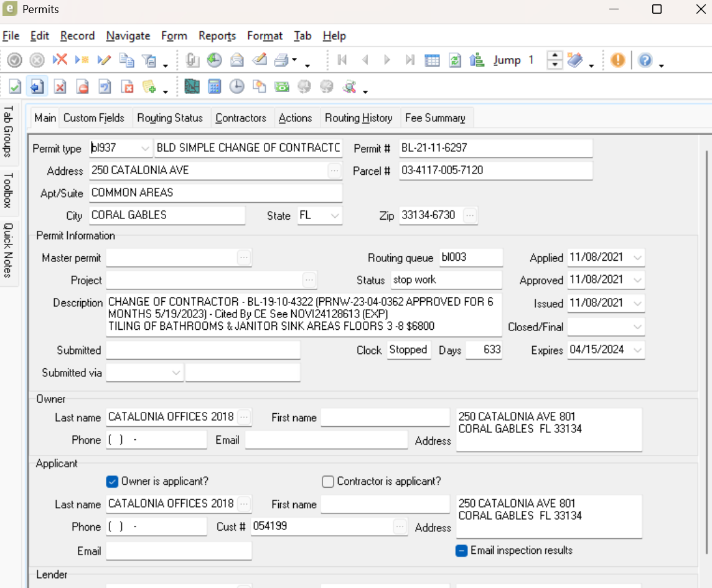Viewport: 712px width, 588px height.
Task: Expand the State dropdown showing FL
Action: 335,216
